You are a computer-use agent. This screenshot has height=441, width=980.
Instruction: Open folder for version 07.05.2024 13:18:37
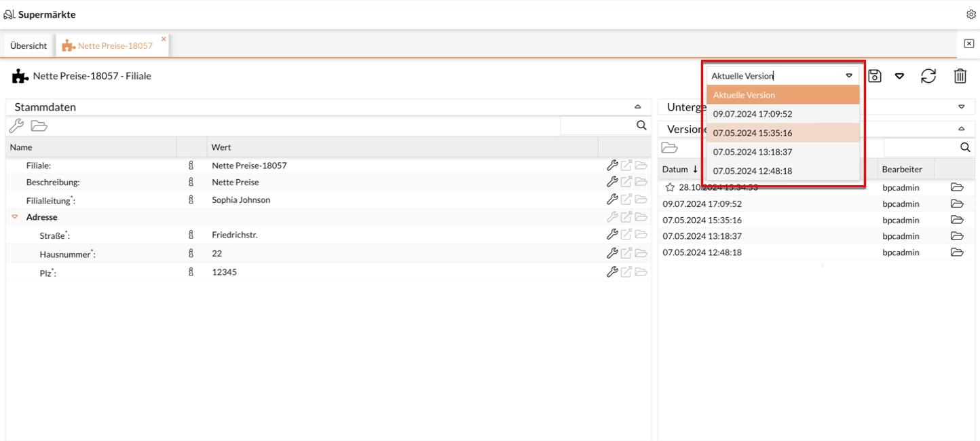pos(957,236)
